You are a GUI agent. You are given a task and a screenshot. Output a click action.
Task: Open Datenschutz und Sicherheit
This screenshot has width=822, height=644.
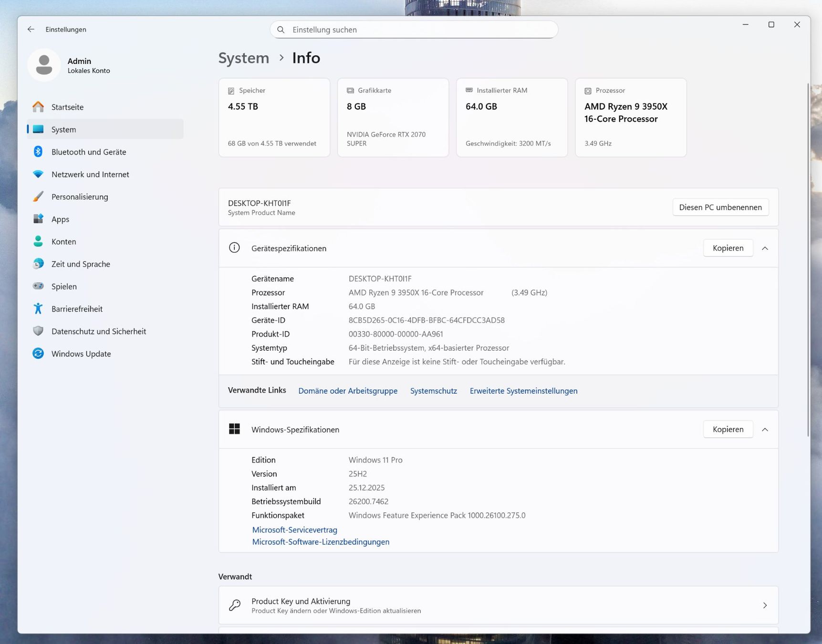[x=105, y=331]
